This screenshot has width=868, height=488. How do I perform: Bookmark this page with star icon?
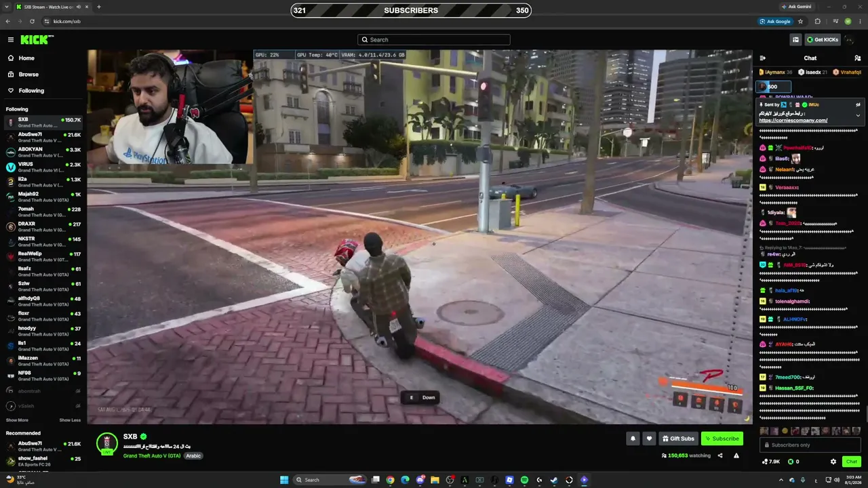[x=801, y=21]
